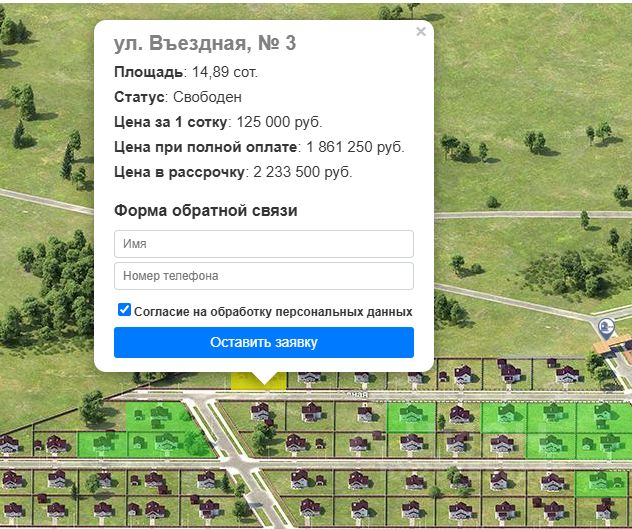Image resolution: width=632 pixels, height=529 pixels.
Task: Click the Имя input field
Action: (264, 244)
